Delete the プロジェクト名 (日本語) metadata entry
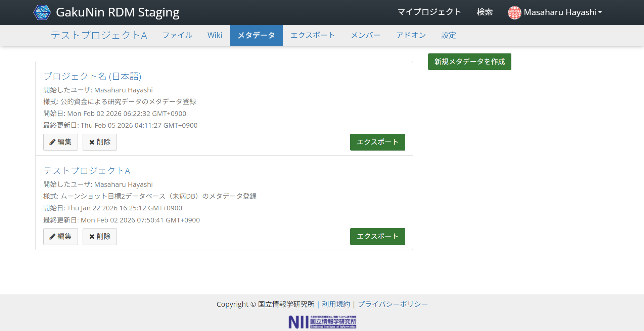The image size is (644, 331). [x=100, y=142]
